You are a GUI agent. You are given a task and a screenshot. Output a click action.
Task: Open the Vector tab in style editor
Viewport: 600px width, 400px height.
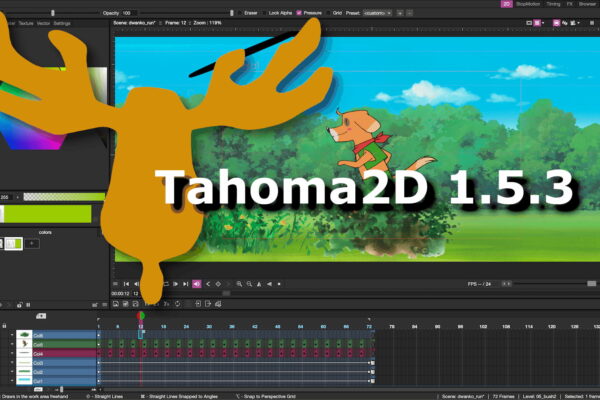click(x=42, y=22)
